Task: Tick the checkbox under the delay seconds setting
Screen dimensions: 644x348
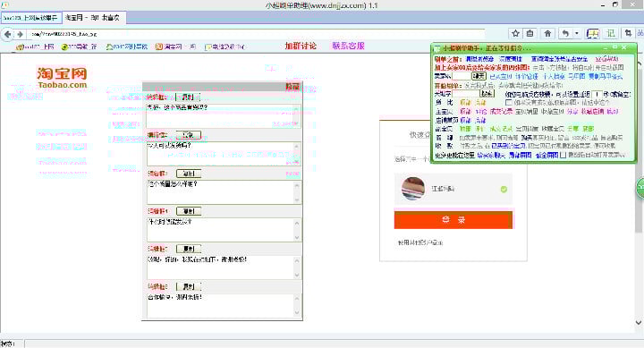Action: tap(509, 102)
